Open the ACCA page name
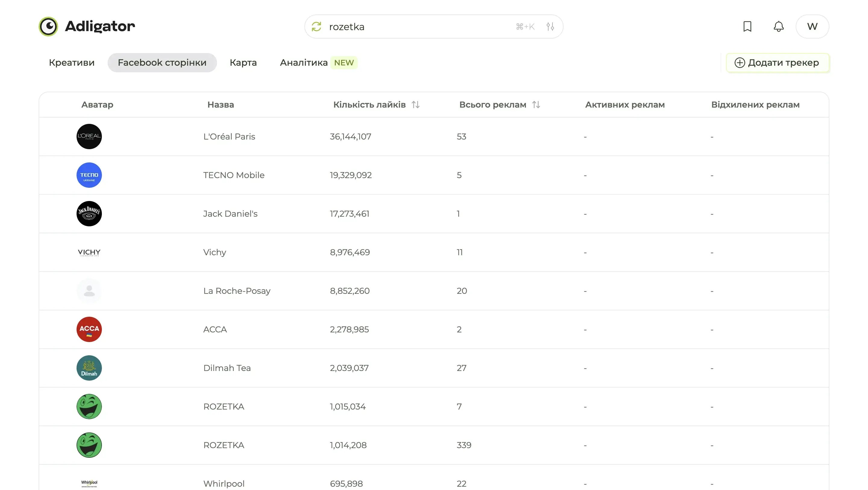The image size is (868, 490). (215, 329)
